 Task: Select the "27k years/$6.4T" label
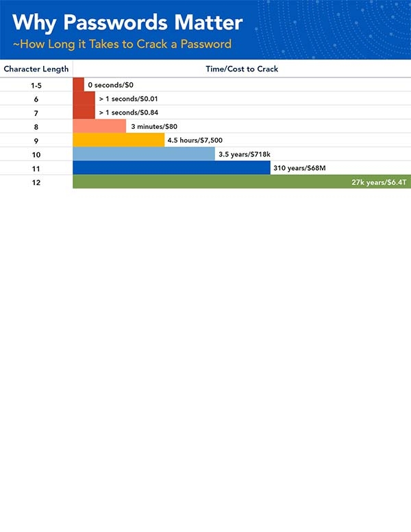tap(379, 182)
